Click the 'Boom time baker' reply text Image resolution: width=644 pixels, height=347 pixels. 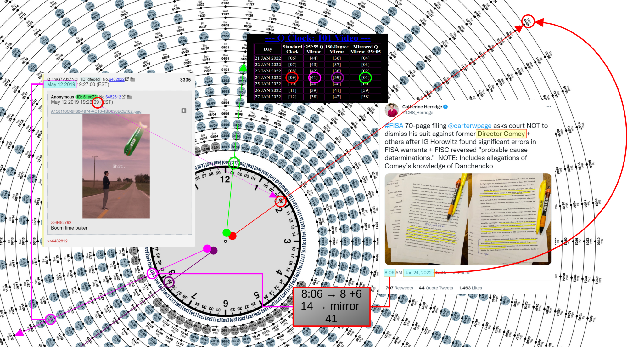click(69, 228)
